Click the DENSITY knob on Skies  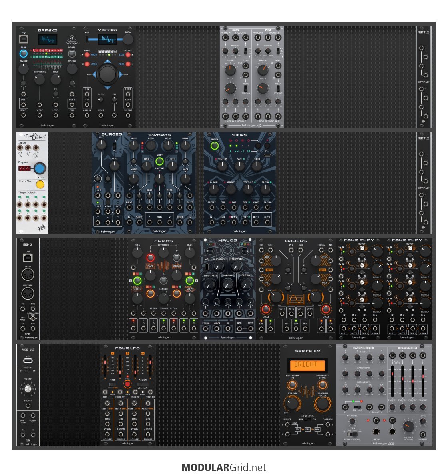(x=231, y=190)
